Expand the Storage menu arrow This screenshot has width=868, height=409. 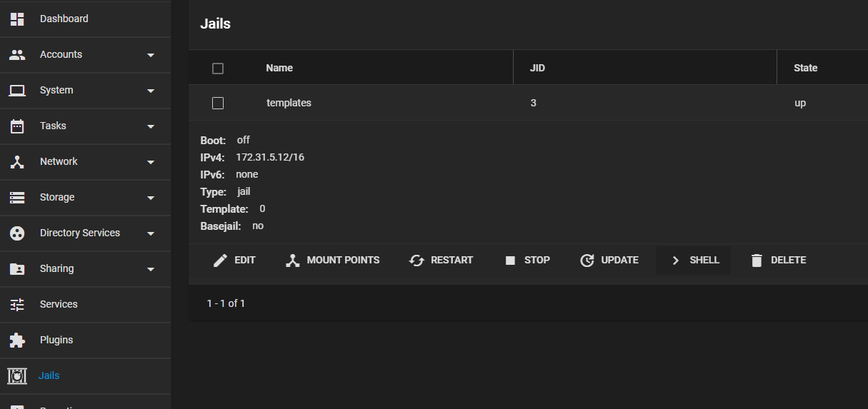(151, 198)
